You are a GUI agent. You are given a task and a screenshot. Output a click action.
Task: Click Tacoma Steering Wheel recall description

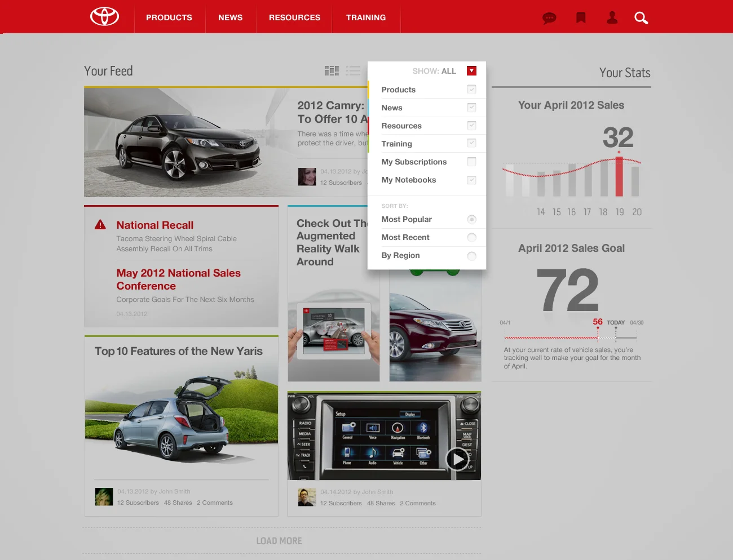coord(176,244)
